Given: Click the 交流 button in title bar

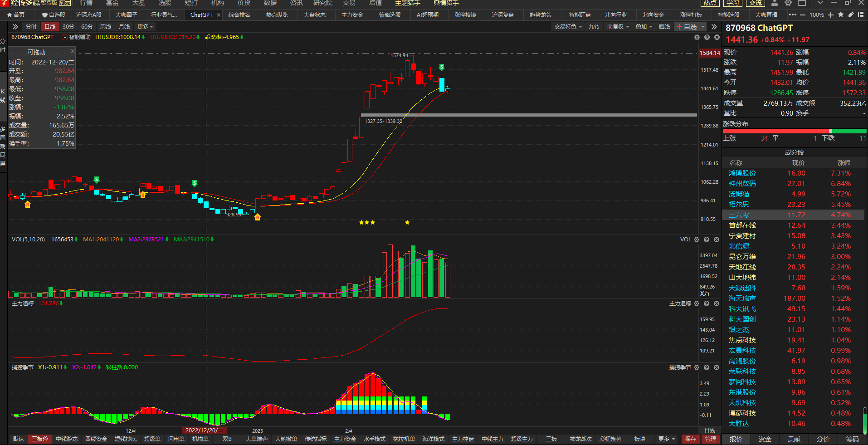Looking at the screenshot, I should 756,3.
